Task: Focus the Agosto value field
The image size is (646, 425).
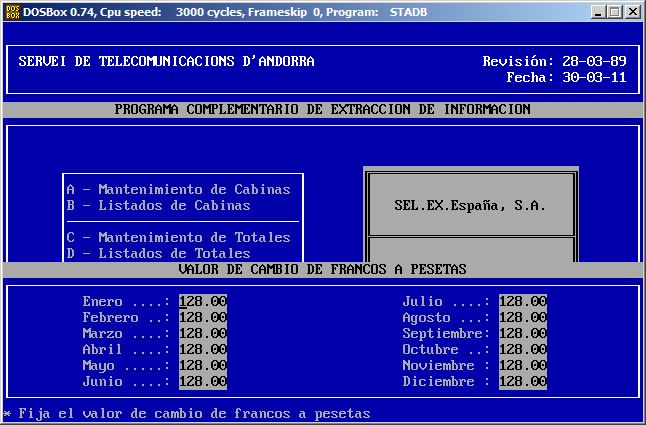Action: 523,317
